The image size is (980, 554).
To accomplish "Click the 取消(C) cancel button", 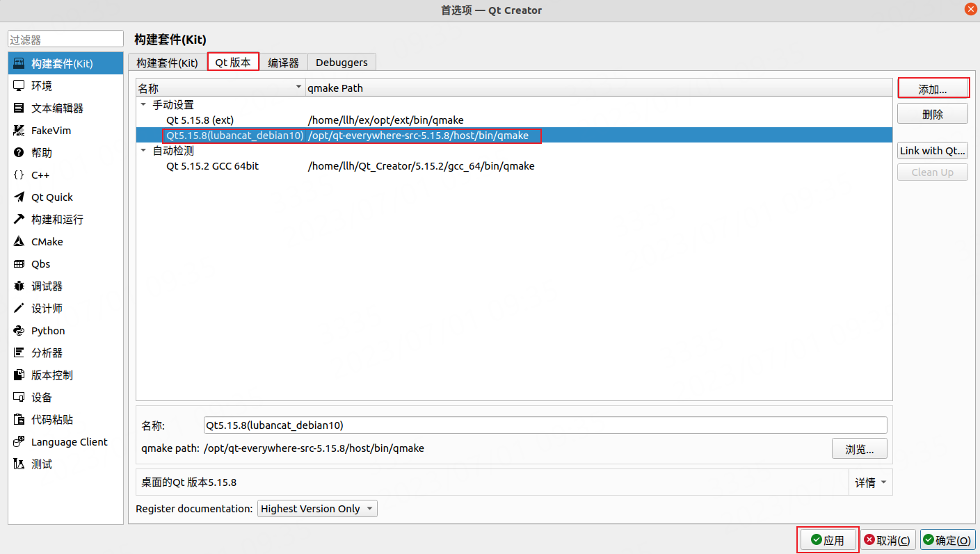I will pos(887,540).
